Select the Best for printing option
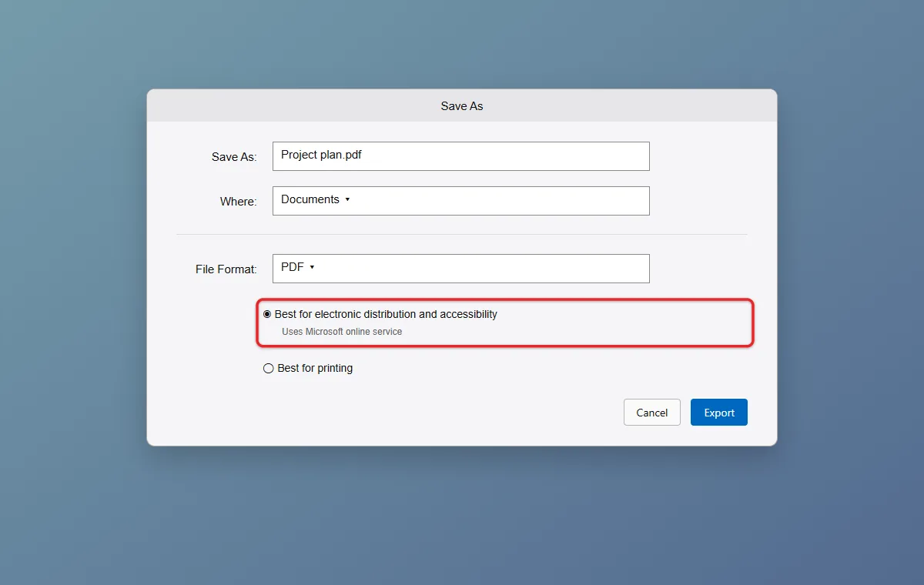 [308, 369]
